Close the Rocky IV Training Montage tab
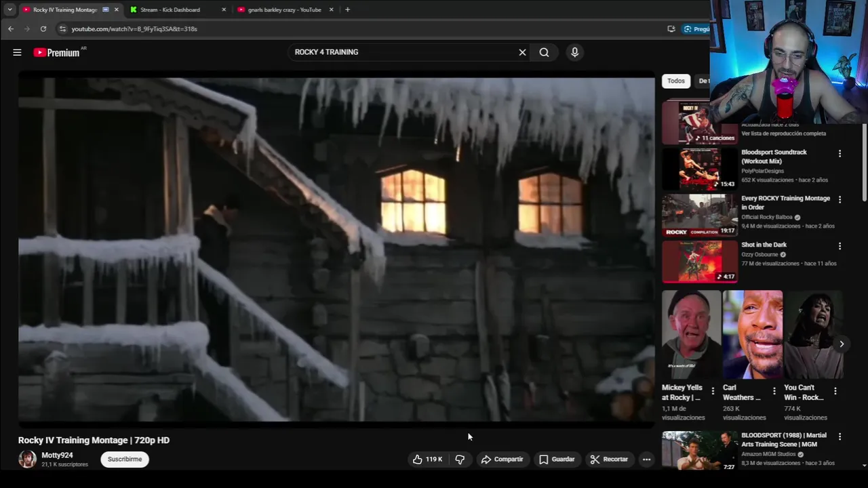The height and width of the screenshot is (488, 868). (x=116, y=9)
